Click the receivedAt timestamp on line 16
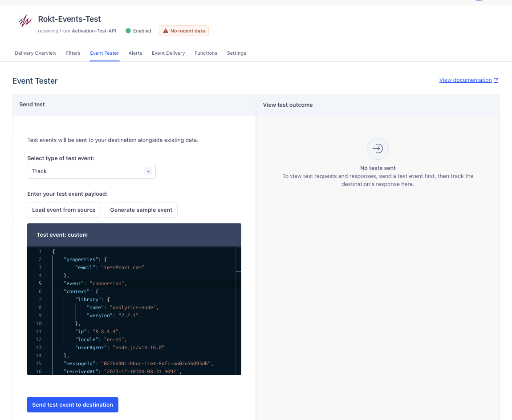This screenshot has height=420, width=512. (142, 372)
